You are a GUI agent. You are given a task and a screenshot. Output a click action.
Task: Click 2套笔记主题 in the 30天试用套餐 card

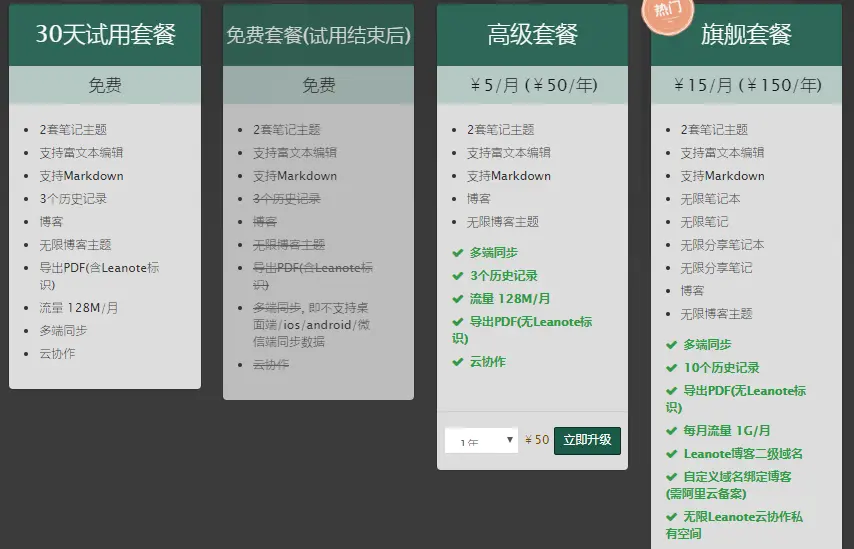73,130
